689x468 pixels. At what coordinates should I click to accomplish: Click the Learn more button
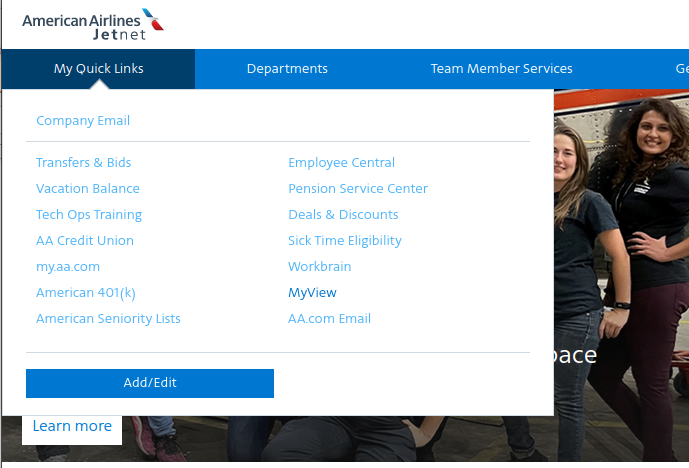pos(72,426)
